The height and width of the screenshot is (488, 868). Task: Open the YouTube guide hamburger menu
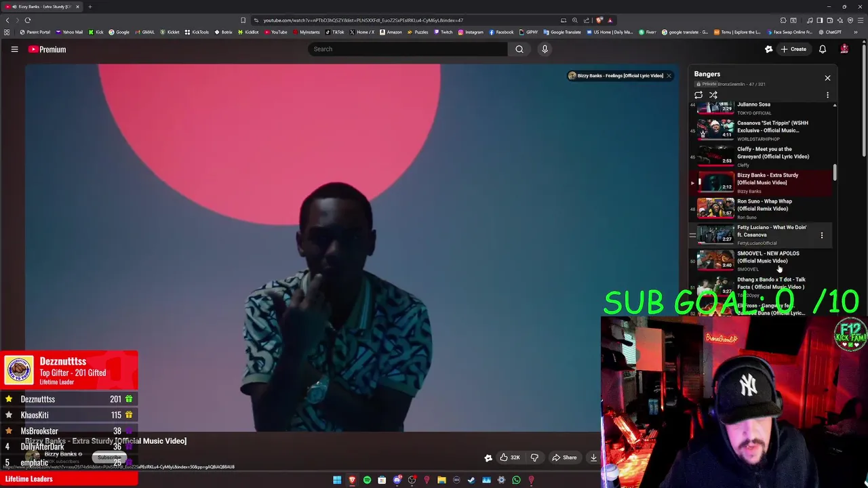pyautogui.click(x=14, y=49)
